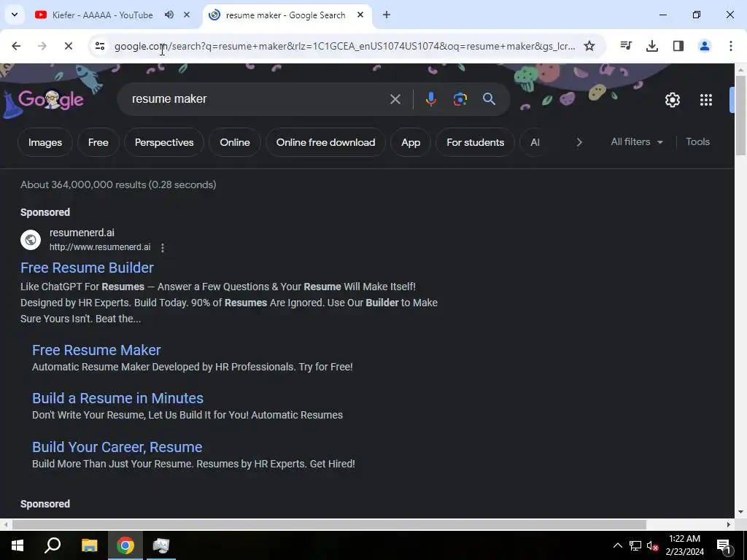Close the Kiefer YouTube tab
The image size is (747, 560).
(187, 15)
